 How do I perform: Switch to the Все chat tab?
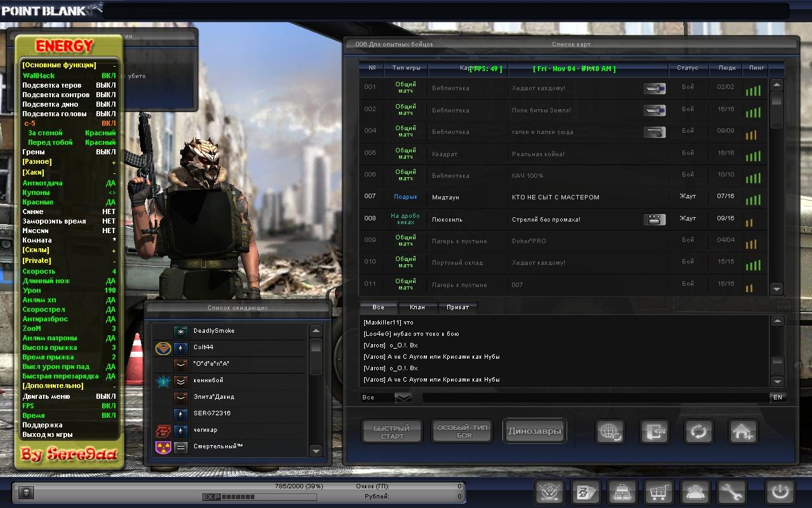click(379, 307)
